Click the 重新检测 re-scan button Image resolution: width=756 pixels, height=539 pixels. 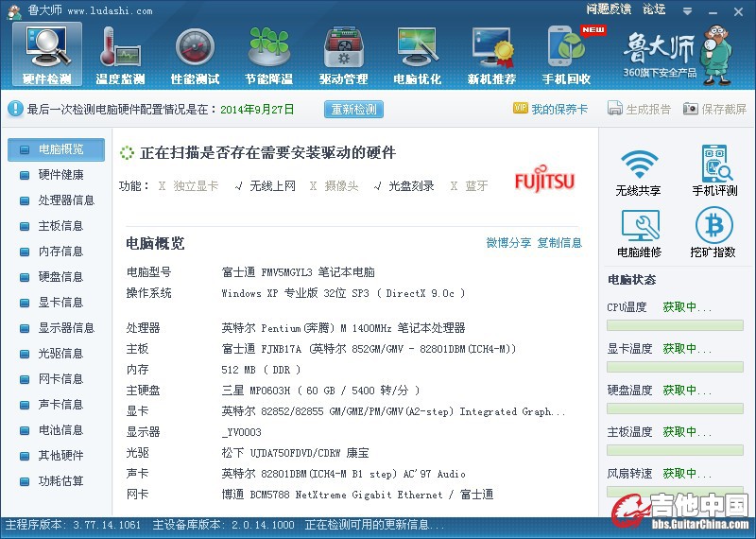point(353,109)
